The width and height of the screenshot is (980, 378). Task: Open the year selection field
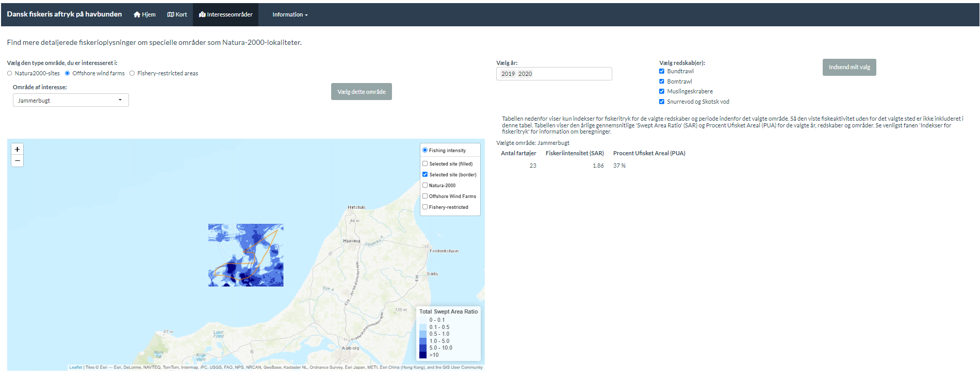pyautogui.click(x=573, y=74)
